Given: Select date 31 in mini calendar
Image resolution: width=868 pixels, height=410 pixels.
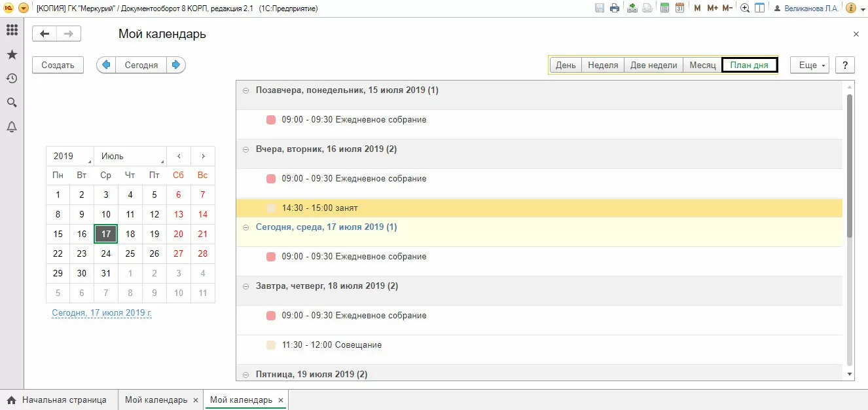Looking at the screenshot, I should click(x=106, y=273).
